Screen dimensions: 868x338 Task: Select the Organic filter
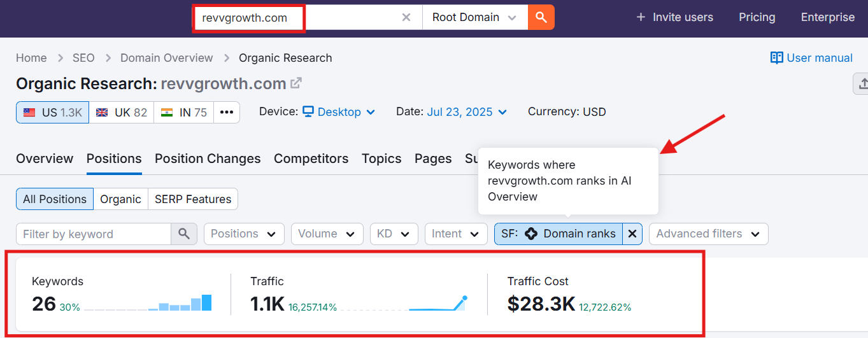coord(120,199)
